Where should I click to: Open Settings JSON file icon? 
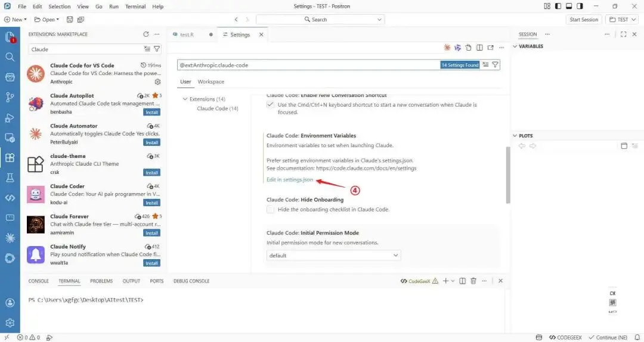tap(468, 48)
